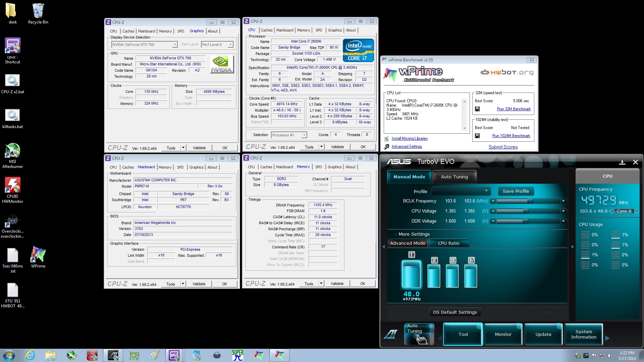Image resolution: width=644 pixels, height=362 pixels.
Task: Open About tab in Mainboard CPU-Z window
Action: point(212,167)
